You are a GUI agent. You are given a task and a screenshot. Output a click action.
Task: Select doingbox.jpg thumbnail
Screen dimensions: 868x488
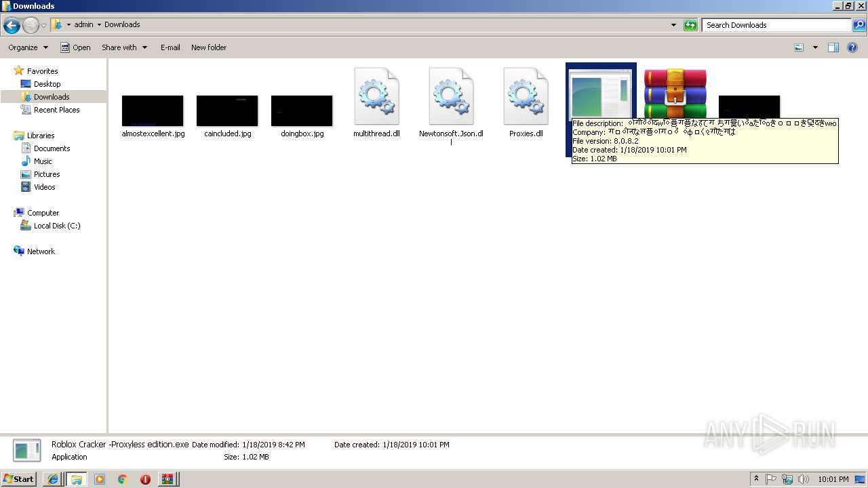(x=302, y=110)
